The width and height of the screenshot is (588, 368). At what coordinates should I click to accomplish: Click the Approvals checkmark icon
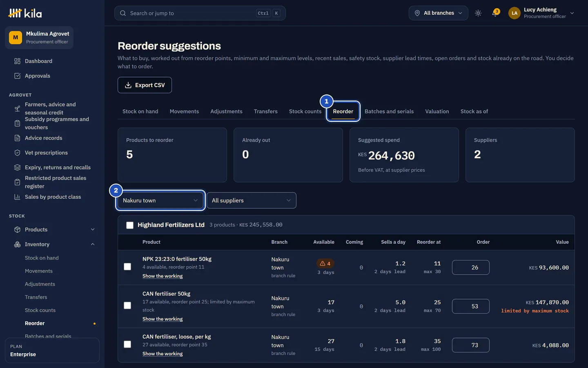17,76
